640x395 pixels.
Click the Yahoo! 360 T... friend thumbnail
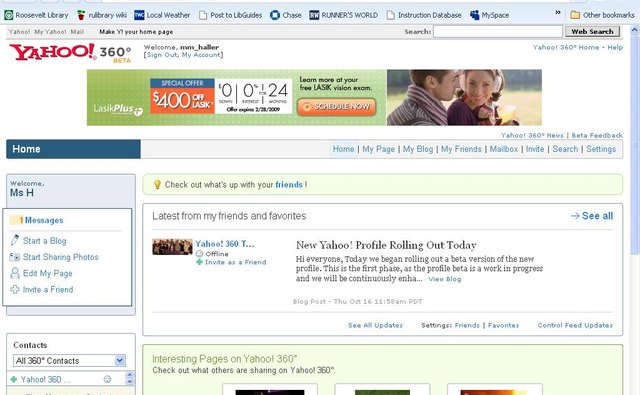click(x=172, y=247)
